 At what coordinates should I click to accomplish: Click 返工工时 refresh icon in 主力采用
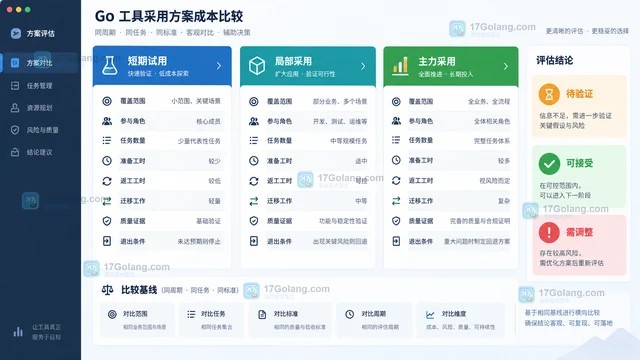(x=396, y=180)
